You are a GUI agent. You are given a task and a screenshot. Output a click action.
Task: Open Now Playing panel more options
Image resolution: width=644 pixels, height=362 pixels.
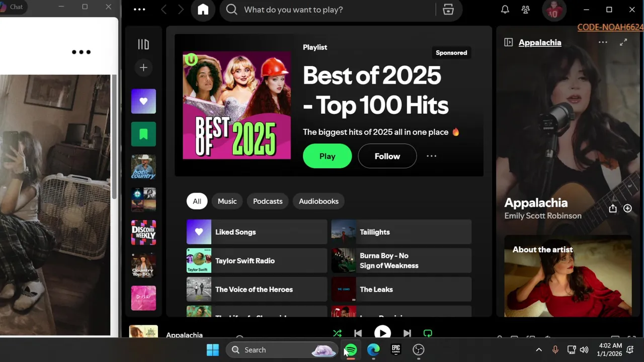click(603, 42)
